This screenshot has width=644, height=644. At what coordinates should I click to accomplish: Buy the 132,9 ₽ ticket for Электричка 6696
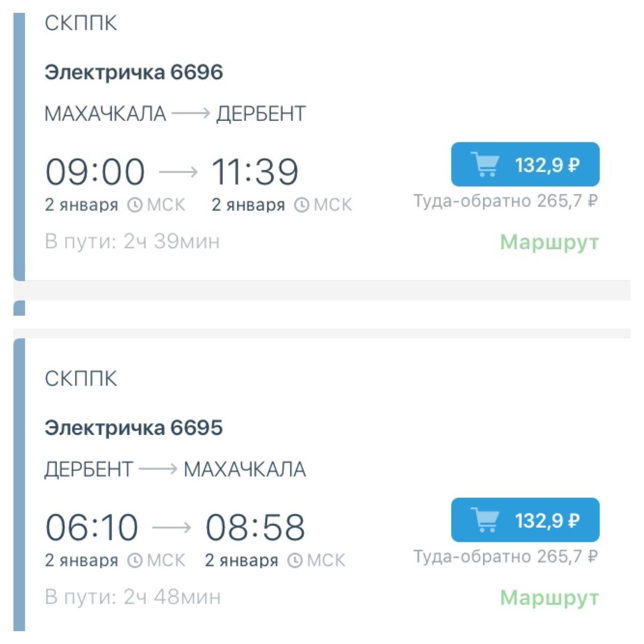coord(525,165)
